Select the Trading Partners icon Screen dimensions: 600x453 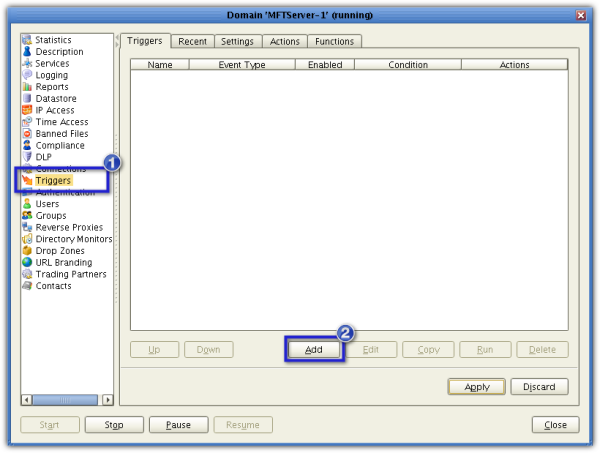27,274
